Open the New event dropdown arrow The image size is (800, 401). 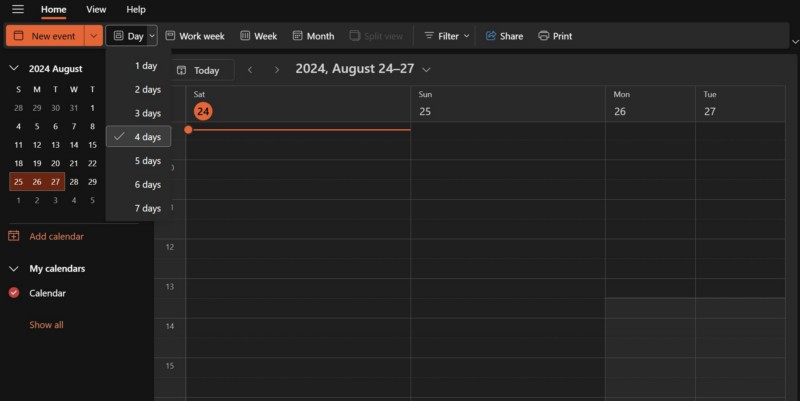click(x=93, y=36)
